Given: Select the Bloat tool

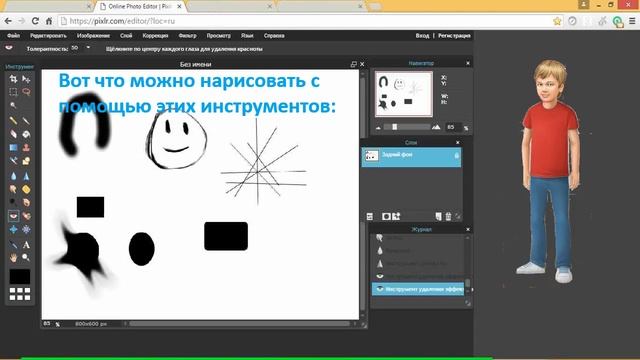Looking at the screenshot, I should point(13,229).
